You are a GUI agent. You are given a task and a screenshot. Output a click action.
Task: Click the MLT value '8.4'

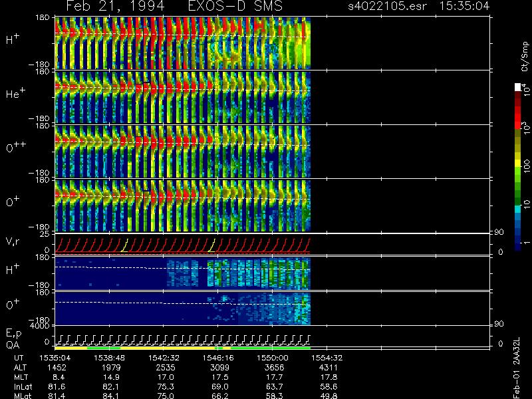57,377
